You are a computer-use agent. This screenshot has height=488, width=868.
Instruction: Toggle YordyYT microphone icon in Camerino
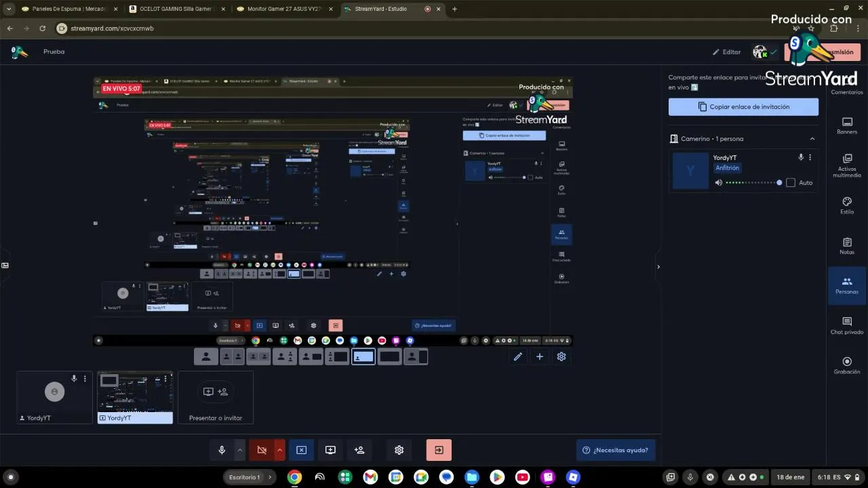click(801, 157)
